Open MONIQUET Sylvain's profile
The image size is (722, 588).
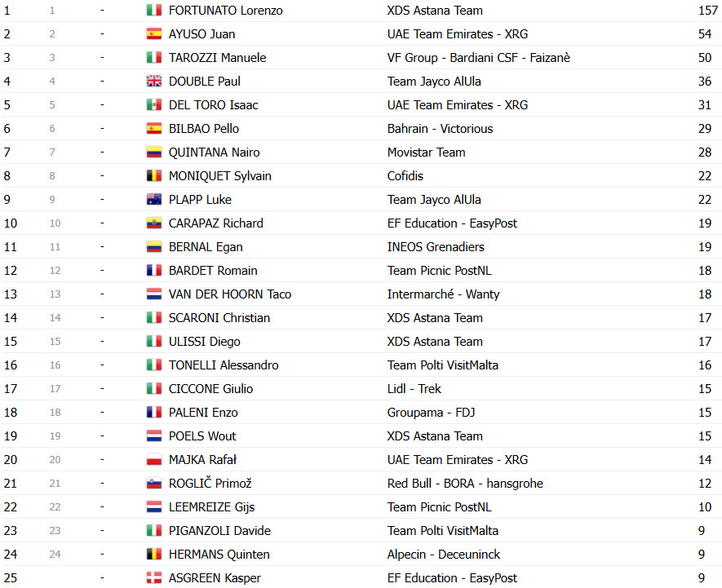219,176
